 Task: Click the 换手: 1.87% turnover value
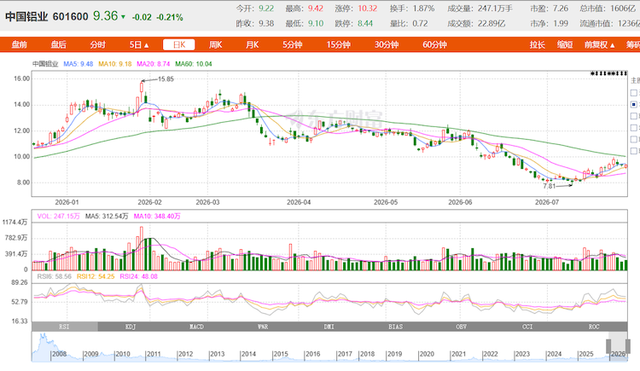pyautogui.click(x=412, y=8)
